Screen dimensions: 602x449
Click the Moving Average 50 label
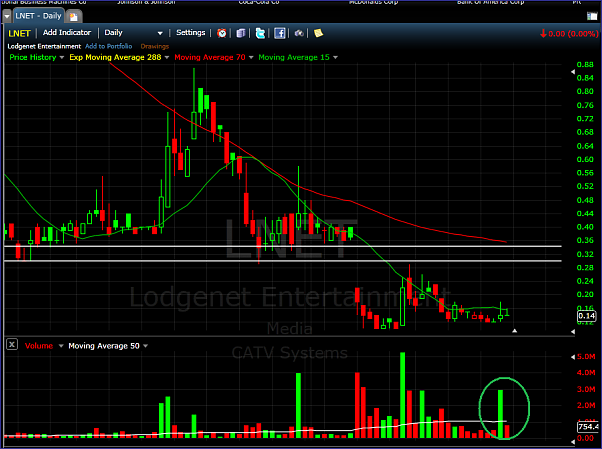coord(104,346)
